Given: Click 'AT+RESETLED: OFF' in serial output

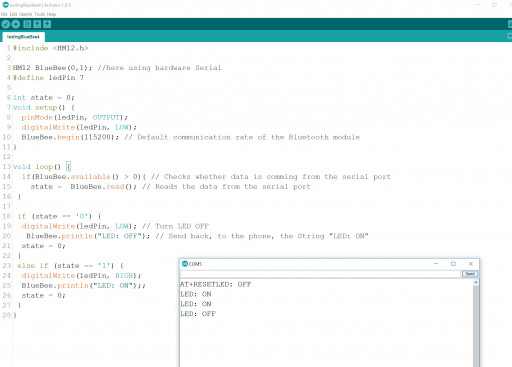Looking at the screenshot, I should (215, 284).
